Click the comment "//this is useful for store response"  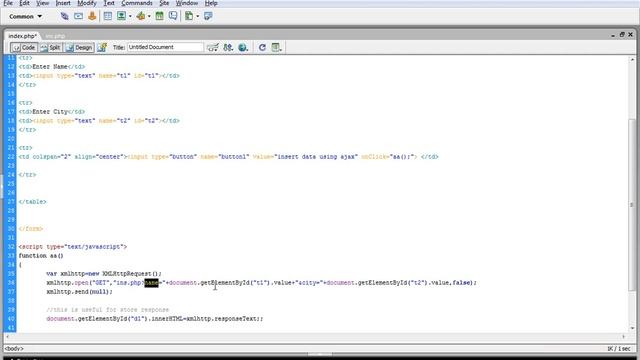click(x=107, y=309)
